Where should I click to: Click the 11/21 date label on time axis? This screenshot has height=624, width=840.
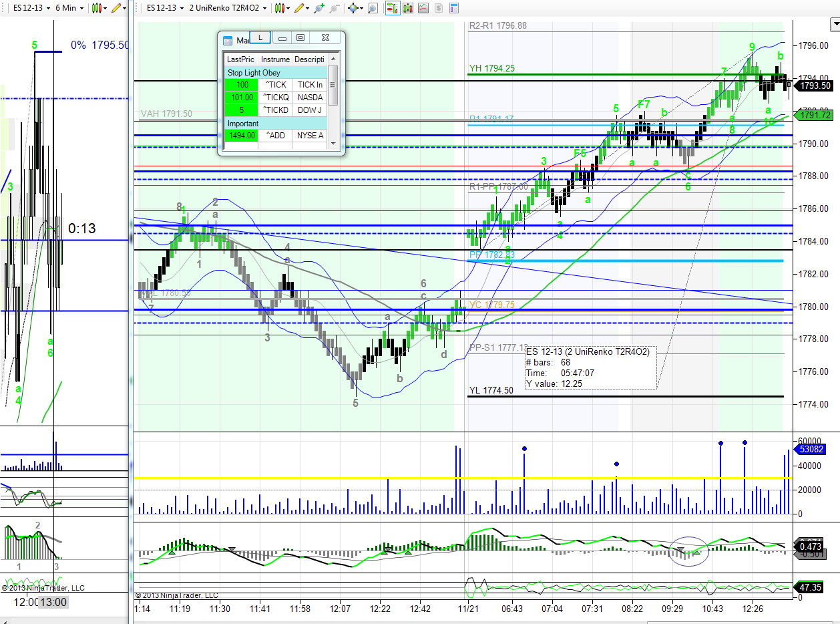(x=469, y=609)
